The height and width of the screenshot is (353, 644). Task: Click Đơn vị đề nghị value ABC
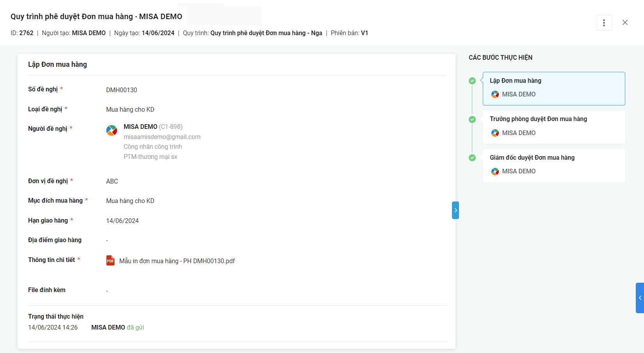[x=112, y=181]
